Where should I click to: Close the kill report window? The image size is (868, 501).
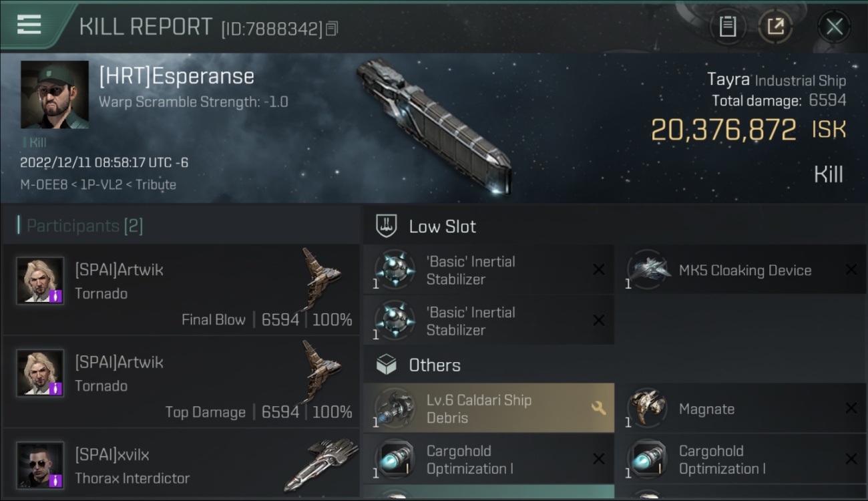point(834,27)
